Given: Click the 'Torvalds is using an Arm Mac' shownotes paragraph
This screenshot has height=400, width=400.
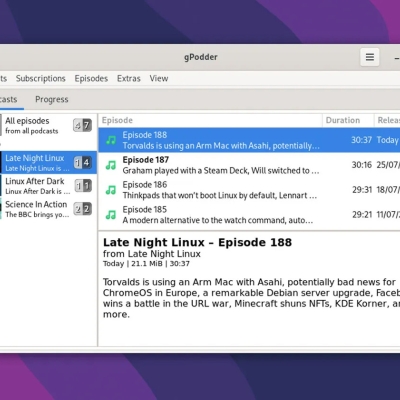Looking at the screenshot, I should point(251,298).
